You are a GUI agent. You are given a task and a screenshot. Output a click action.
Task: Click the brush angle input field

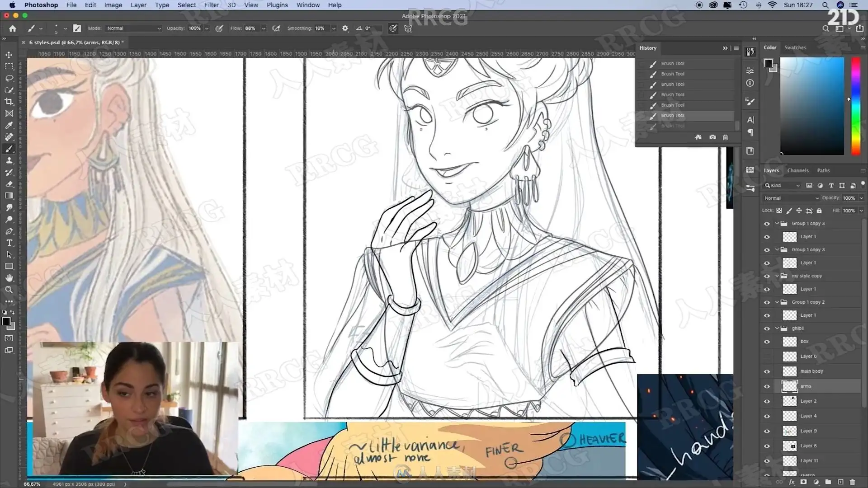point(373,28)
